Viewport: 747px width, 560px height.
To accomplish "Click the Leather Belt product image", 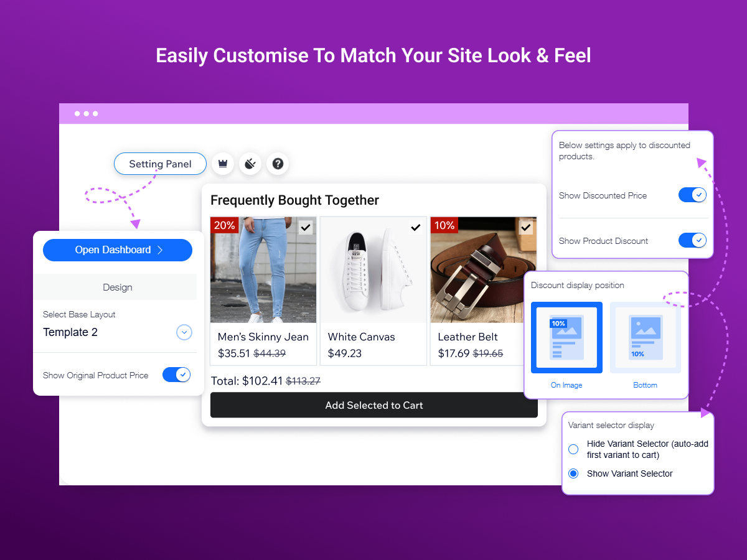I will coord(483,270).
